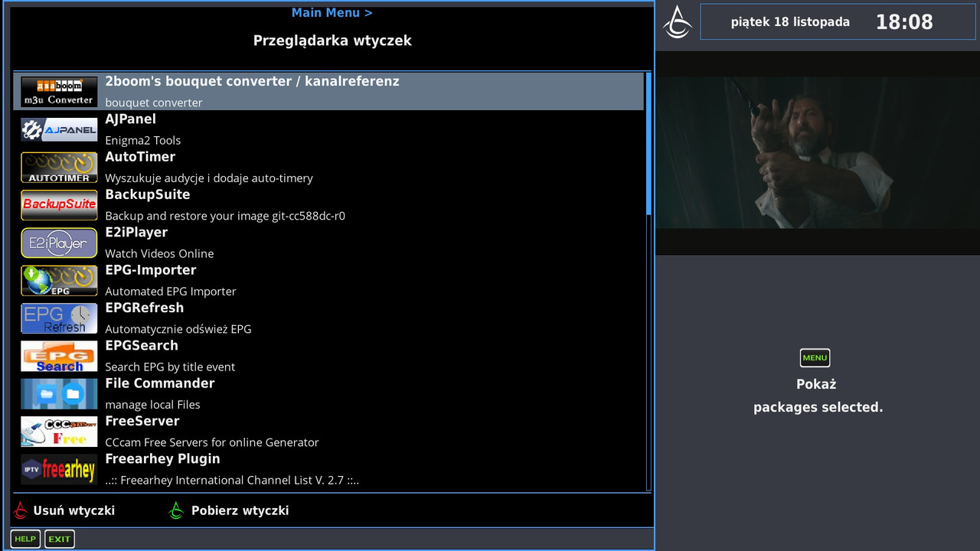Select the File Commander title text

(x=159, y=383)
